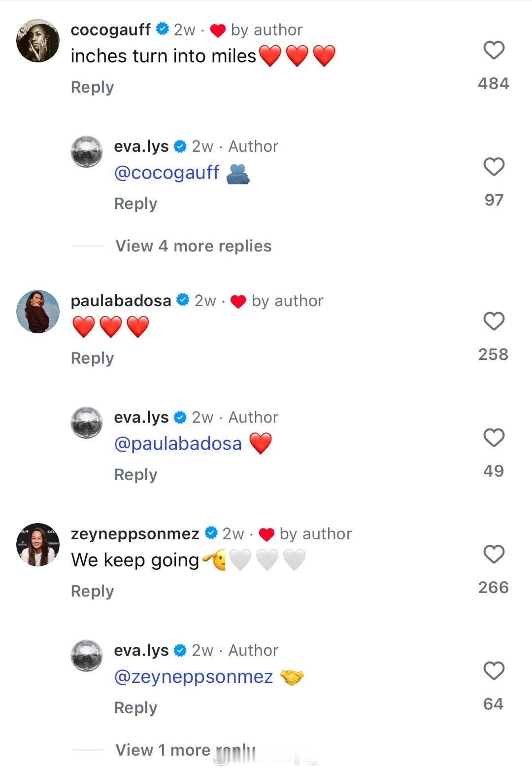Open zeyneppsonmez's profile avatar
Image resolution: width=532 pixels, height=771 pixels.
pyautogui.click(x=38, y=545)
